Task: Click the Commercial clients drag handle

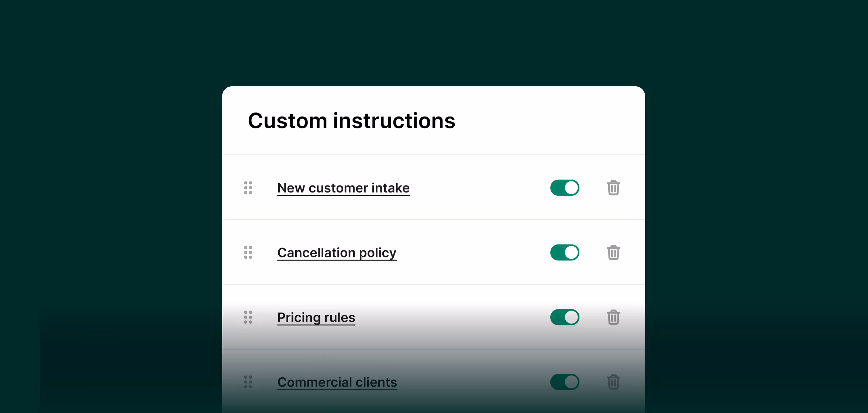Action: 248,382
